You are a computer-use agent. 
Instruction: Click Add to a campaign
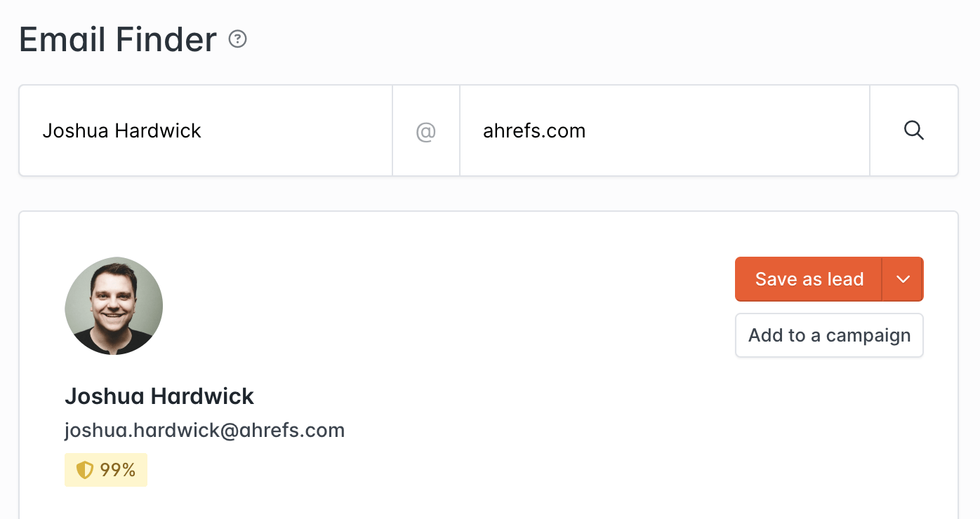click(829, 335)
